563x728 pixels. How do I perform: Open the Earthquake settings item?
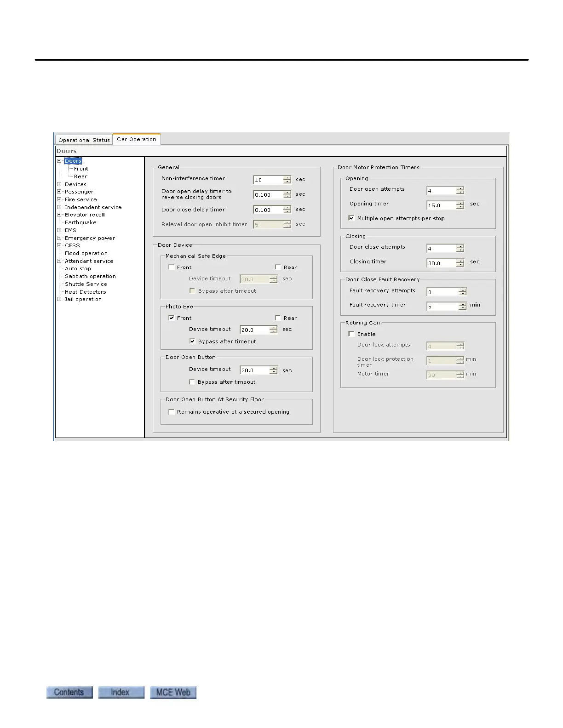pyautogui.click(x=80, y=222)
